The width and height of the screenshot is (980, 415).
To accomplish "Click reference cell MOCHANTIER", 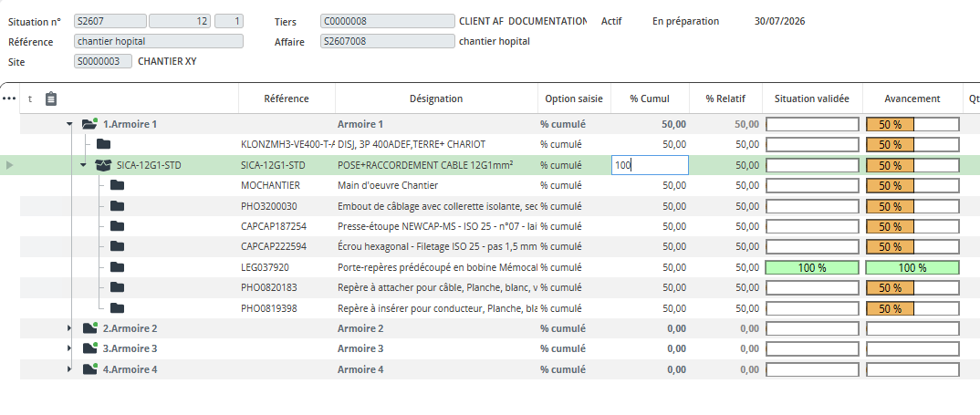I will 271,186.
